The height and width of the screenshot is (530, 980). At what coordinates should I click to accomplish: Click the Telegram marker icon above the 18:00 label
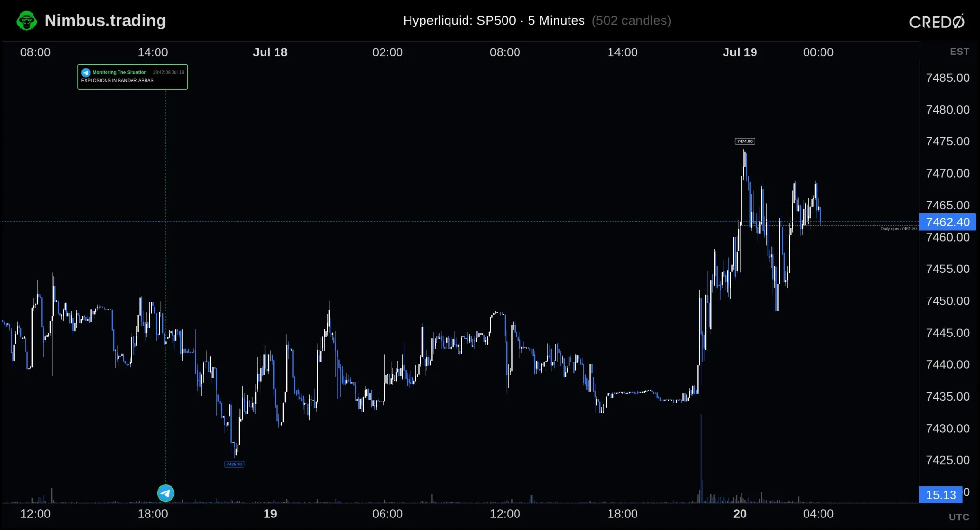[x=166, y=493]
